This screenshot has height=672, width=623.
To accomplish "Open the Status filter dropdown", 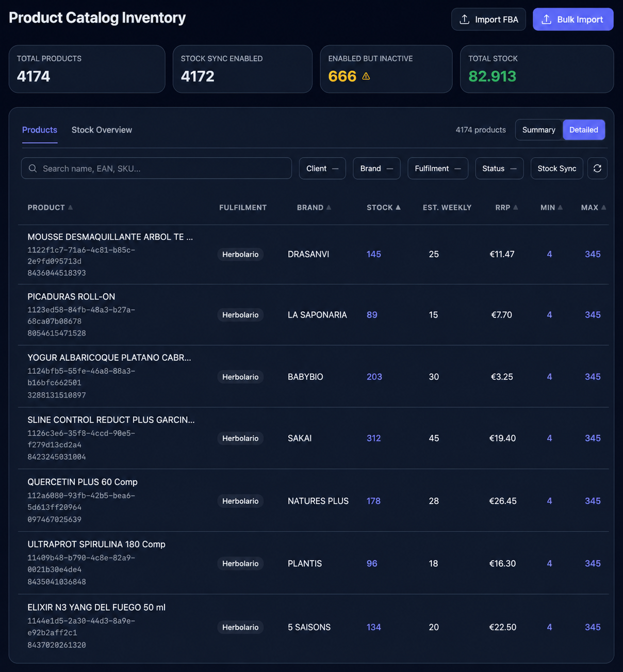I will coord(499,168).
